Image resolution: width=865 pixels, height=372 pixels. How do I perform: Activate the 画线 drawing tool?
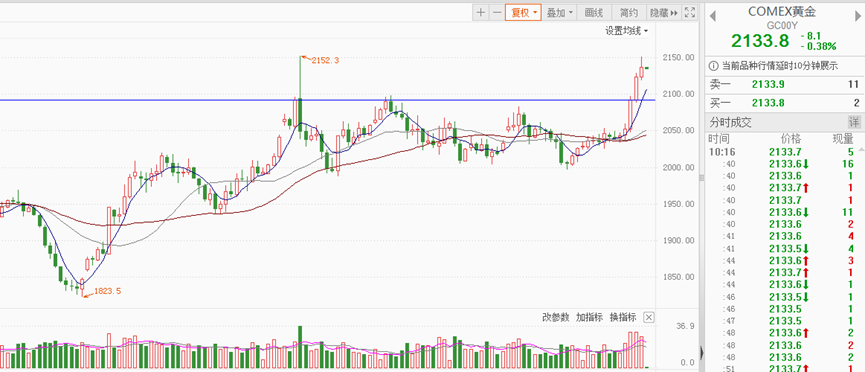595,13
